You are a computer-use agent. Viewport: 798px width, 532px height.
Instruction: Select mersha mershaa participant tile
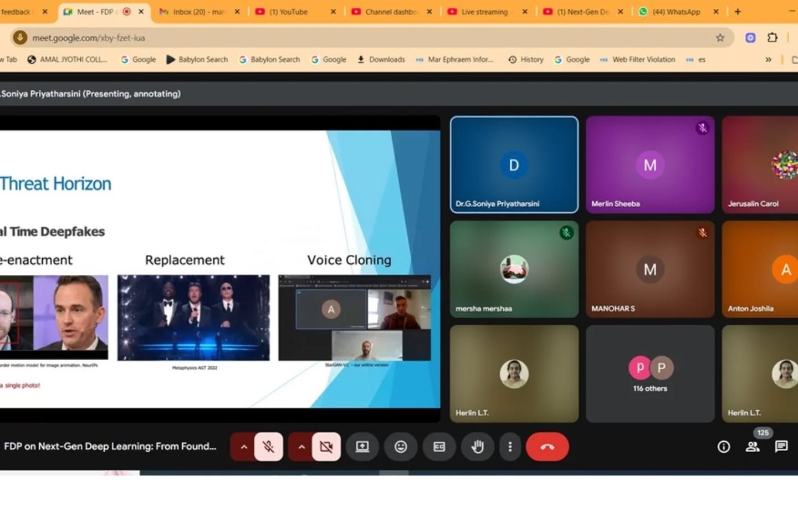click(514, 269)
